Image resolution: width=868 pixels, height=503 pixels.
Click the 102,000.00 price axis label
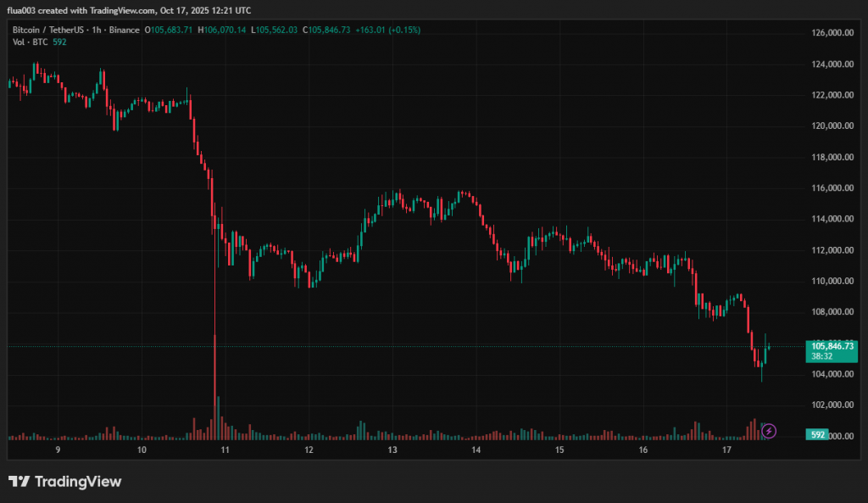(832, 405)
